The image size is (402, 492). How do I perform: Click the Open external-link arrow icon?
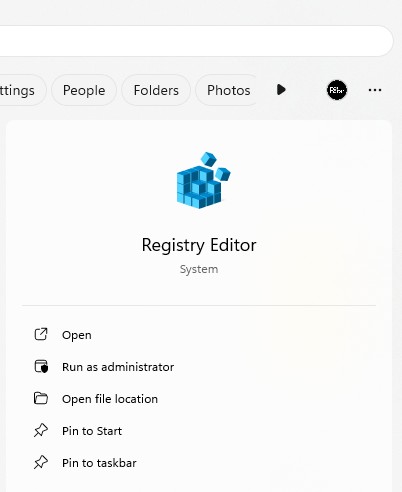41,334
